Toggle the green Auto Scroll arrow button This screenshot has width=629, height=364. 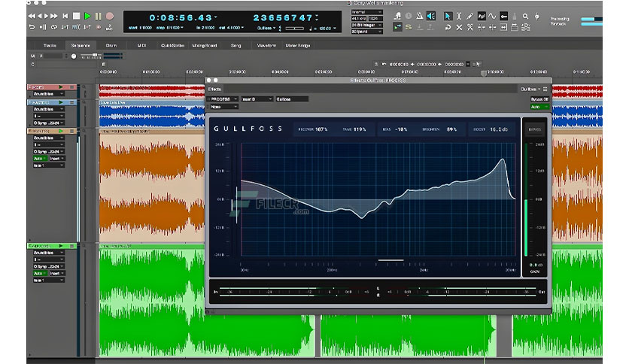click(397, 27)
